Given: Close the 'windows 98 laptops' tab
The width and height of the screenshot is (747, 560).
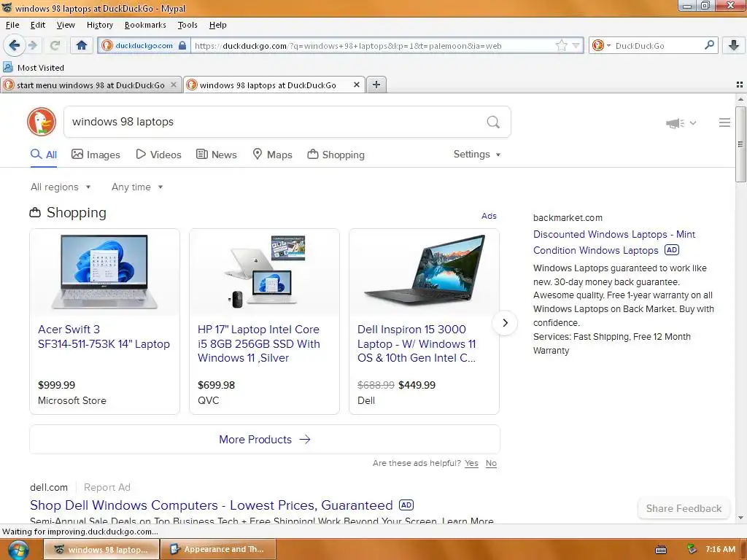Looking at the screenshot, I should tap(356, 85).
